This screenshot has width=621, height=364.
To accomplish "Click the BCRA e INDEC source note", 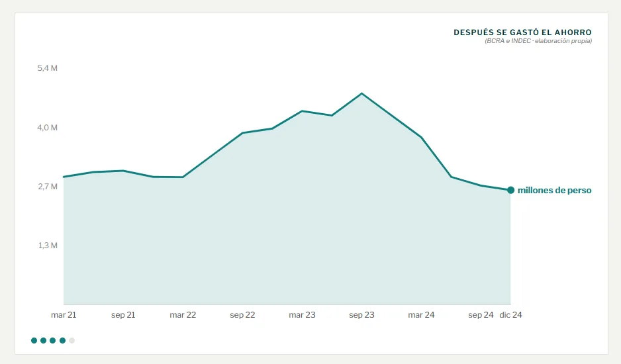I will (538, 41).
